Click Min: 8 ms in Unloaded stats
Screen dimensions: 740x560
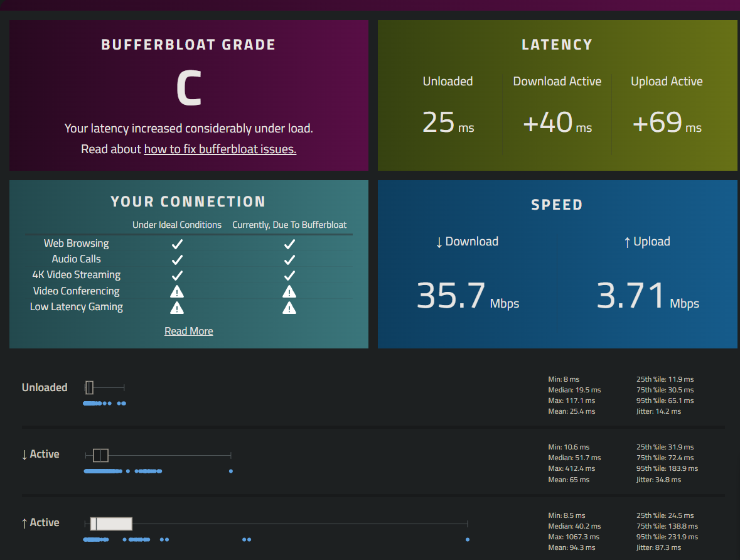(x=564, y=379)
